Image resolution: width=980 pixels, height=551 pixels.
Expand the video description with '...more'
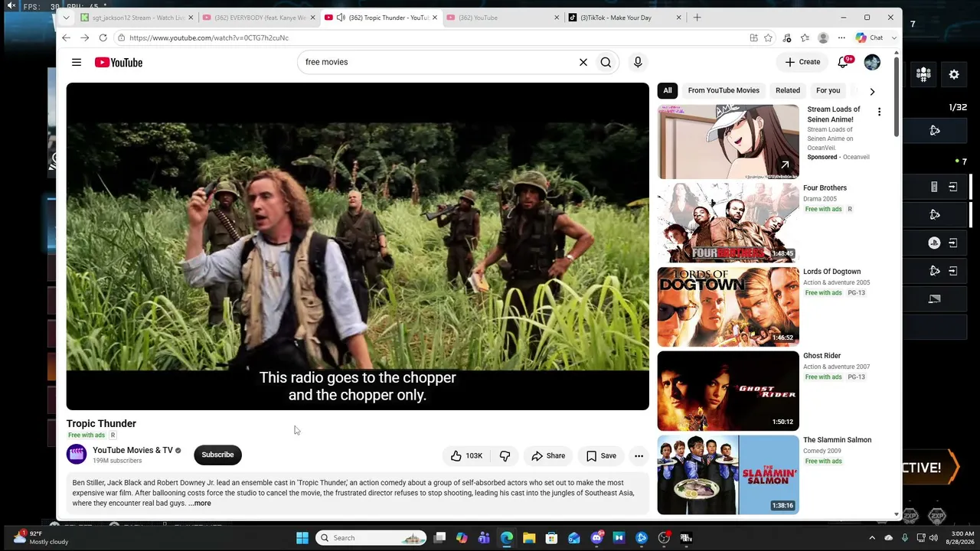(x=200, y=504)
